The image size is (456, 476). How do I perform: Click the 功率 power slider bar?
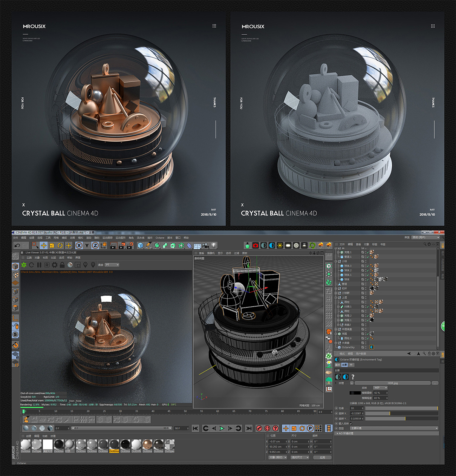pos(401,408)
